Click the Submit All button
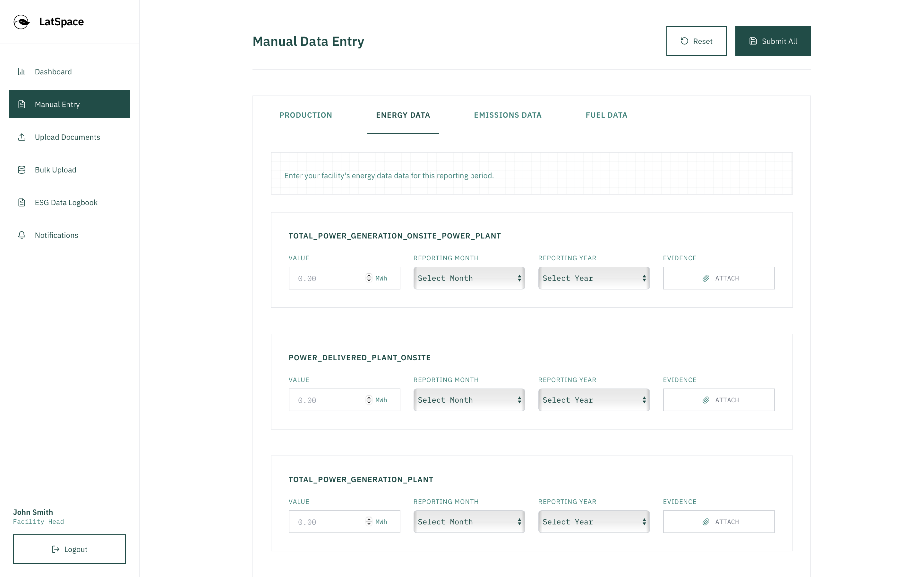924x577 pixels. click(773, 41)
